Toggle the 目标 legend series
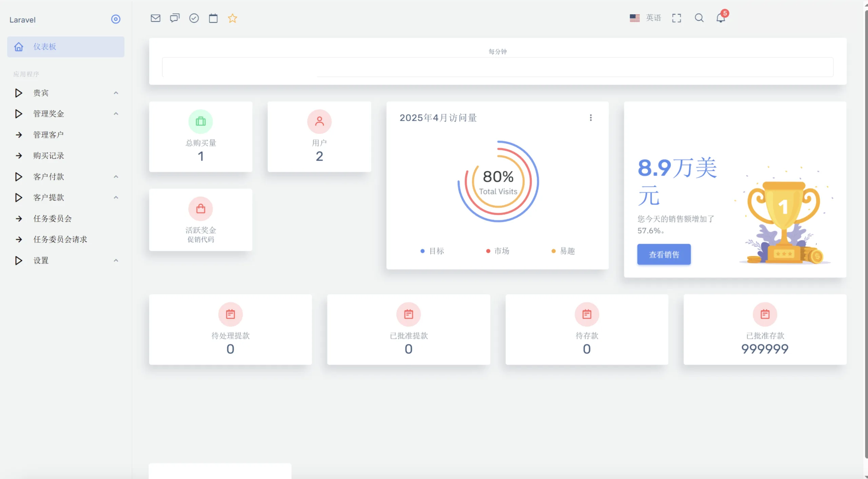 432,251
